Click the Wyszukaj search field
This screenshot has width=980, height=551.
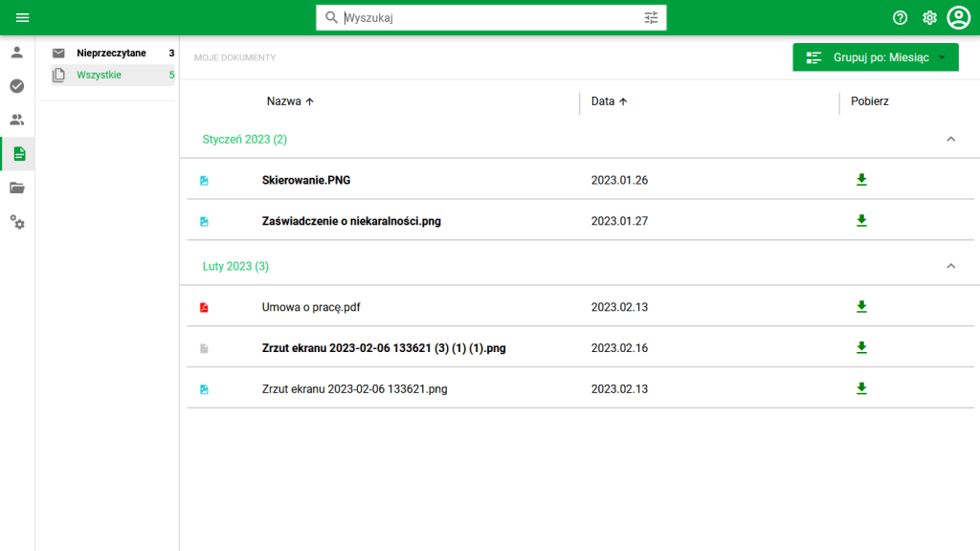(x=491, y=17)
